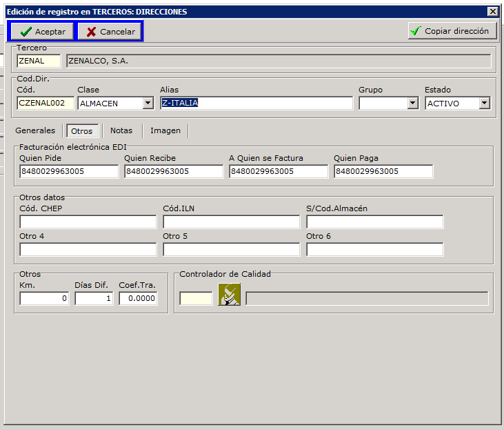Select the Otros tab

click(x=81, y=131)
